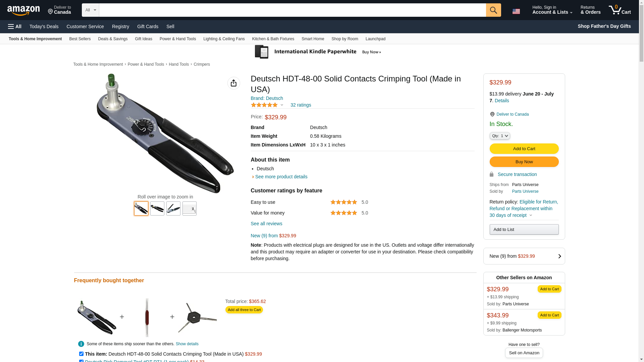Click into the Amazon search field

click(x=292, y=10)
